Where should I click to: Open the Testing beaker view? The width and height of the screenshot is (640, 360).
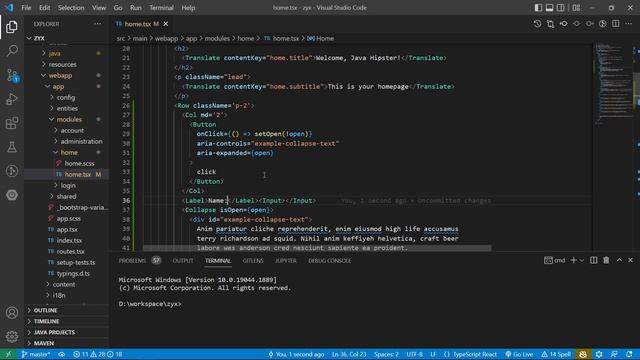coord(12,147)
